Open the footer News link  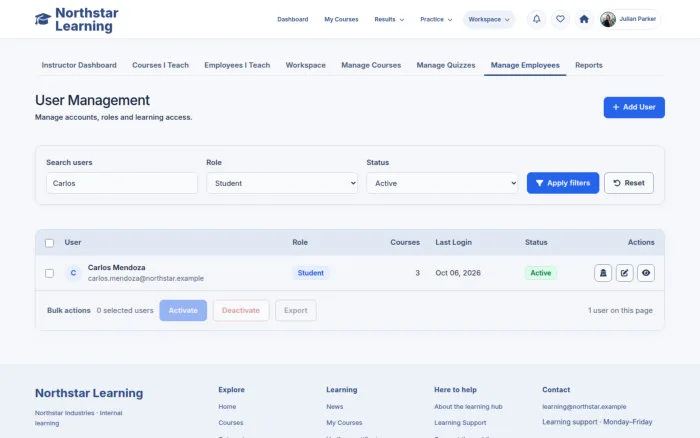coord(335,407)
